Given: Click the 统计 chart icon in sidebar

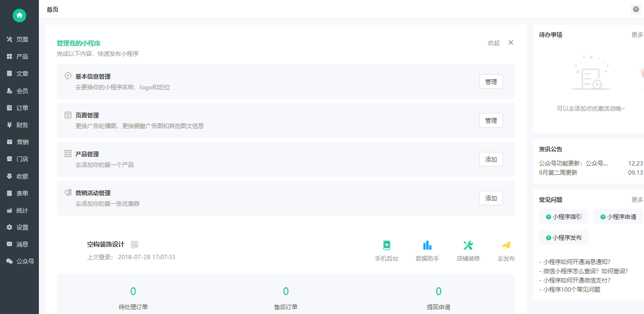Looking at the screenshot, I should [x=9, y=210].
